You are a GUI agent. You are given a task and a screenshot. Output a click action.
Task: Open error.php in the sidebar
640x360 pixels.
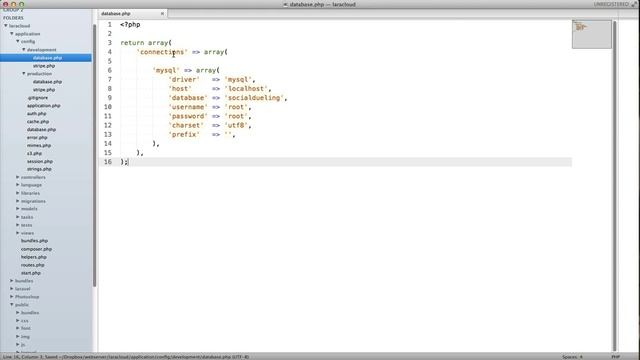click(x=37, y=138)
